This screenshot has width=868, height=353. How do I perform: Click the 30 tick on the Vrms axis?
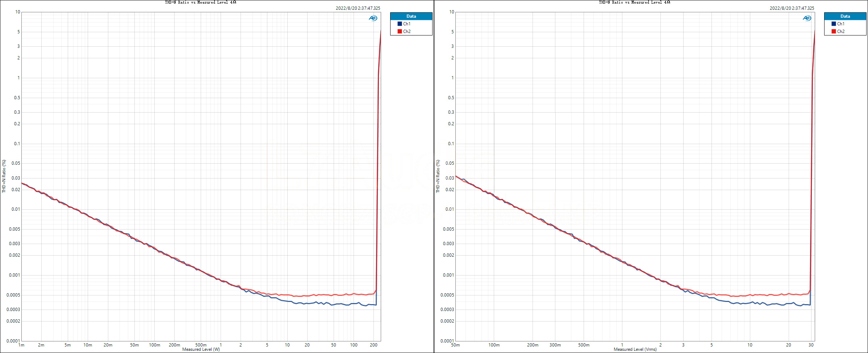(x=811, y=345)
